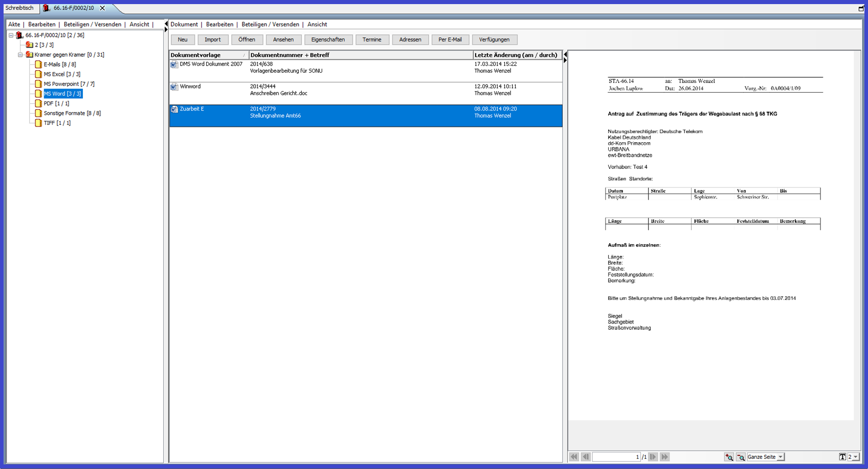Click the PDF folder icon in tree
This screenshot has width=868, height=469.
point(38,103)
